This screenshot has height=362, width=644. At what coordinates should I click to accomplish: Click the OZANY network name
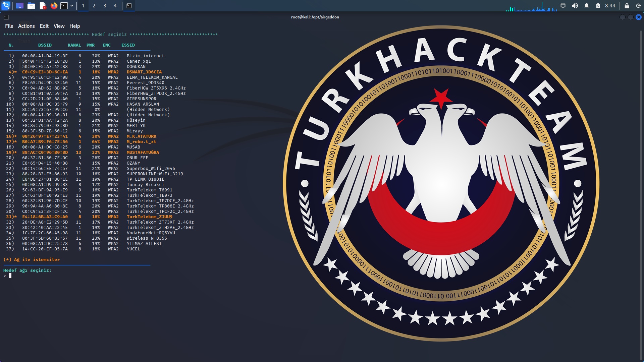click(133, 163)
